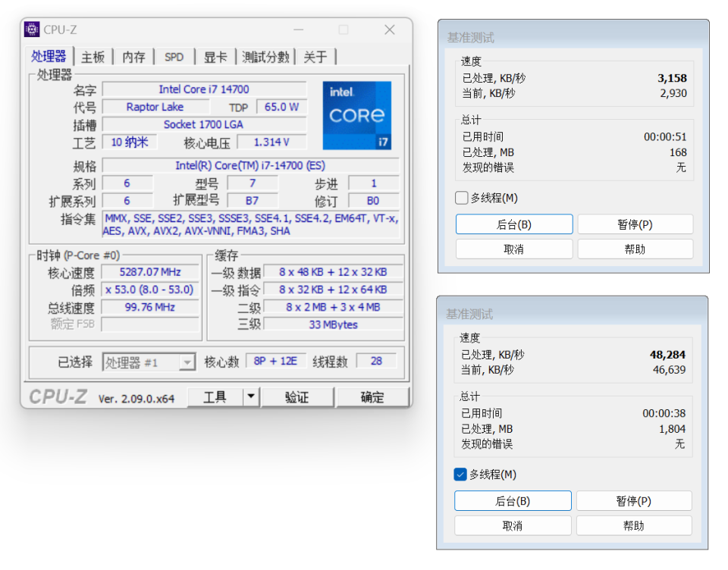Click the bus speed 99.76 MHz value
728x570 pixels.
pos(150,307)
